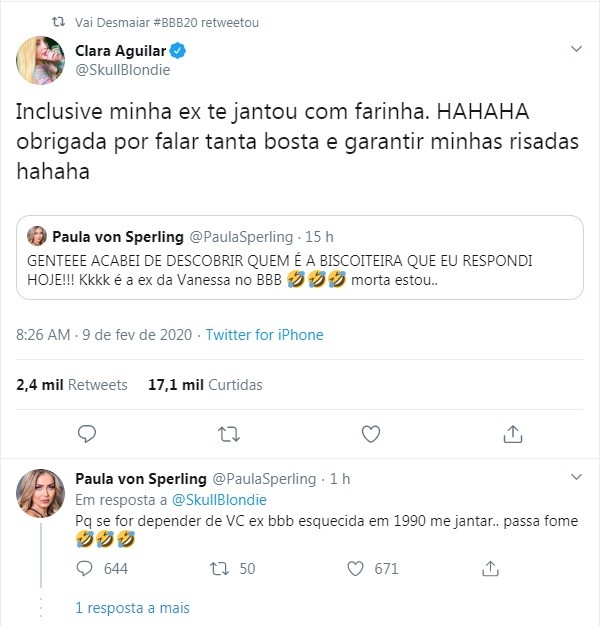This screenshot has width=600, height=626.
Task: Open the Twitter for iPhone link
Action: pyautogui.click(x=264, y=335)
